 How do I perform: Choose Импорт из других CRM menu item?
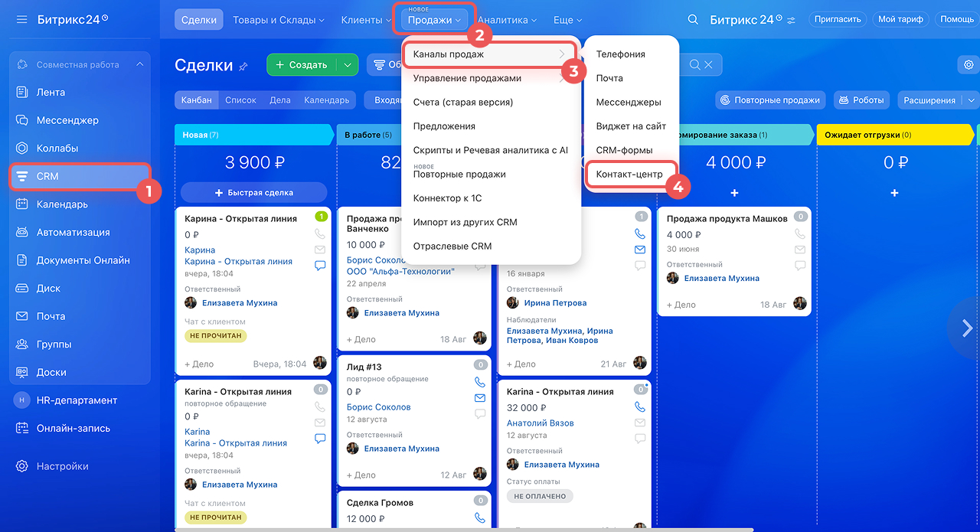click(465, 222)
